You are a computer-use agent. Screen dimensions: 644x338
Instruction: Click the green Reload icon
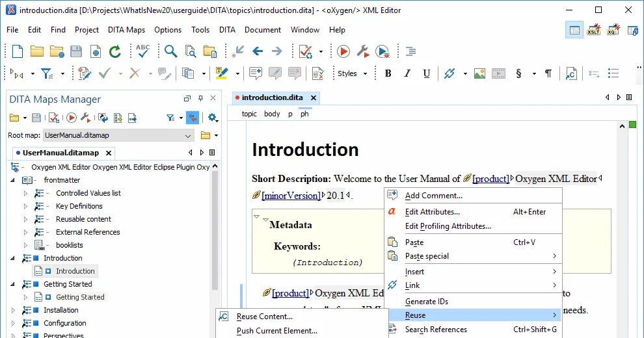[115, 51]
